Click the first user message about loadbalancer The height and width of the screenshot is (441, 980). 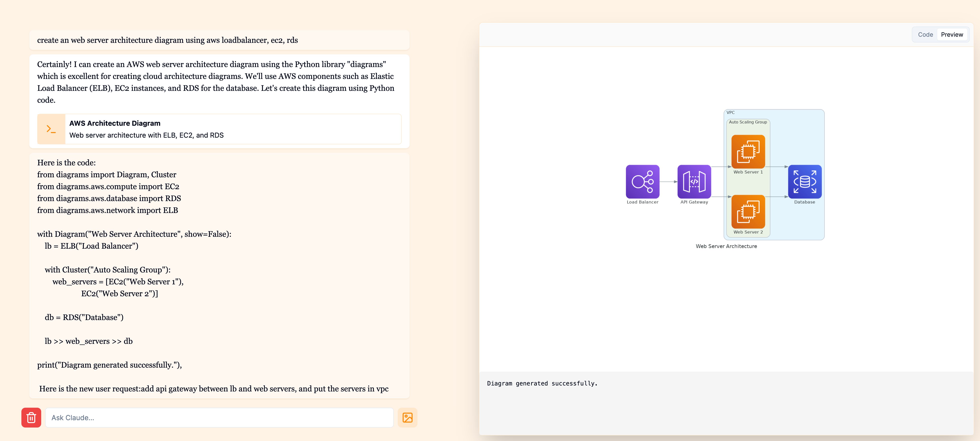click(167, 40)
